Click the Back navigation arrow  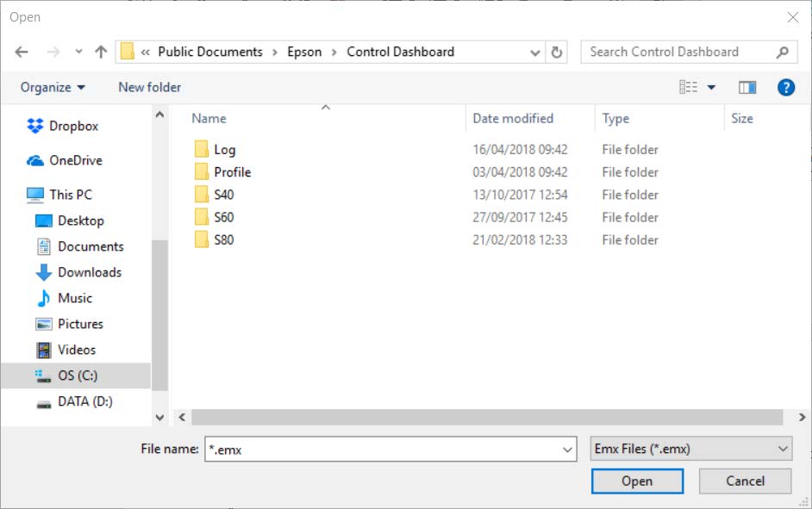[22, 53]
